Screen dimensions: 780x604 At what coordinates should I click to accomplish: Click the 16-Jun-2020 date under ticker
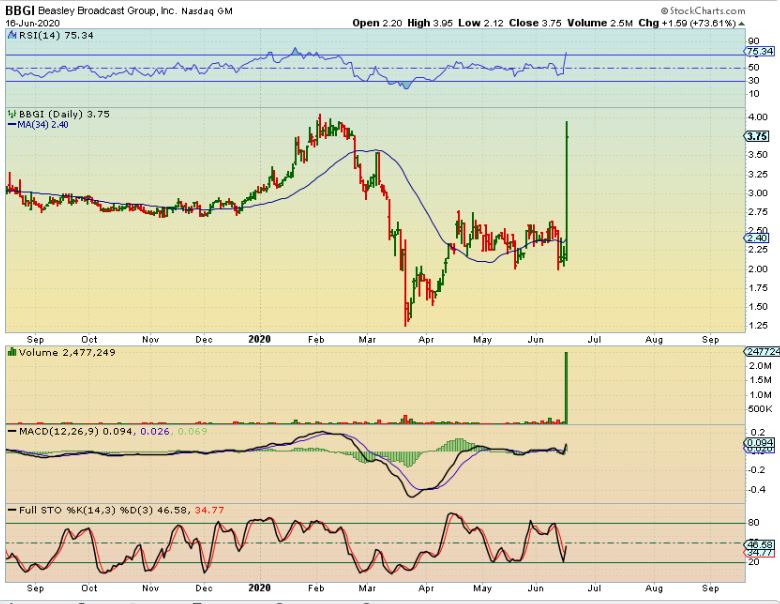31,21
